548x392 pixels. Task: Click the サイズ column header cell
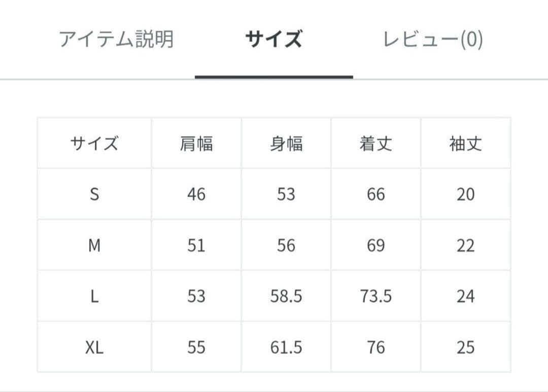pyautogui.click(x=94, y=144)
